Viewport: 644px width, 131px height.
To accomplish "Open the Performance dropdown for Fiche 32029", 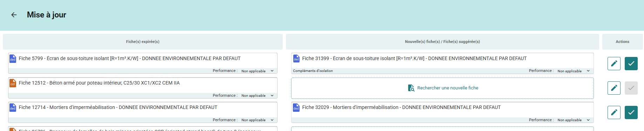I will pos(574,120).
